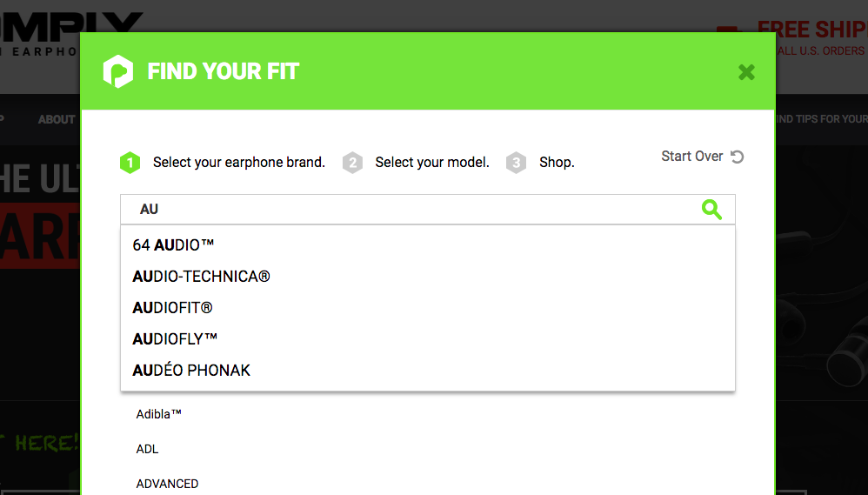This screenshot has height=495, width=868.
Task: Click the Start Over link text
Action: [x=692, y=157]
